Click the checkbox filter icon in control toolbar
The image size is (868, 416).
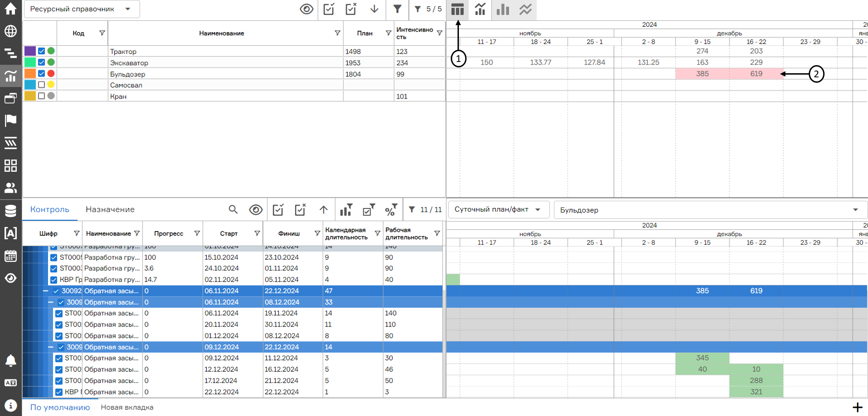(x=369, y=210)
